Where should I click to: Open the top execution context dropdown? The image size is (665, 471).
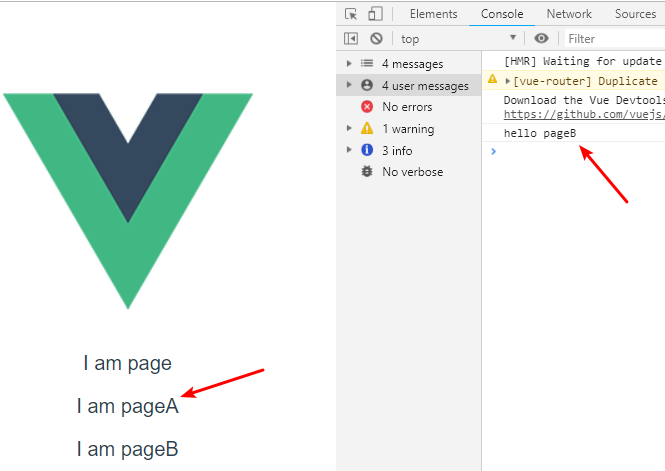[459, 39]
